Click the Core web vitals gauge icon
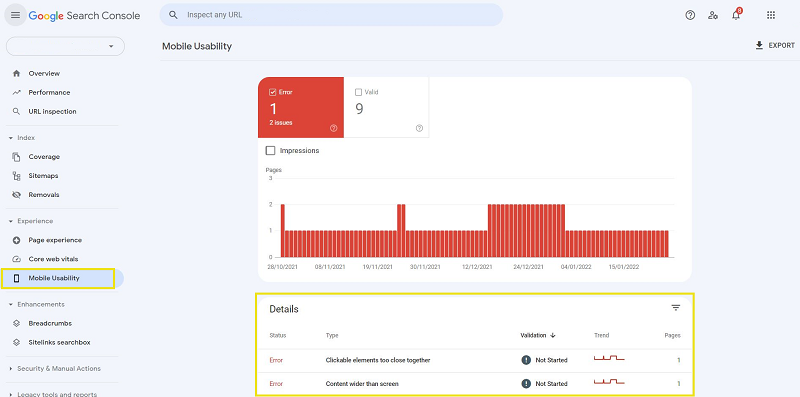800x397 pixels. [16, 259]
